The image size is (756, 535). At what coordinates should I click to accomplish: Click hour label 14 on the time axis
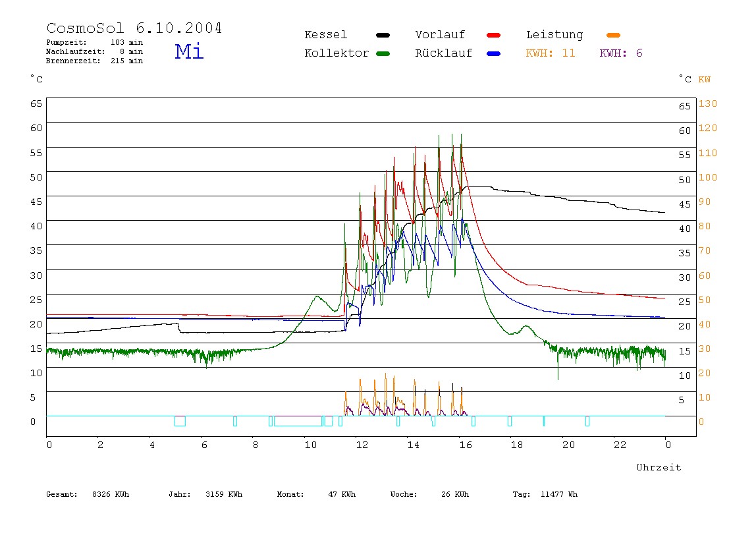coord(413,445)
